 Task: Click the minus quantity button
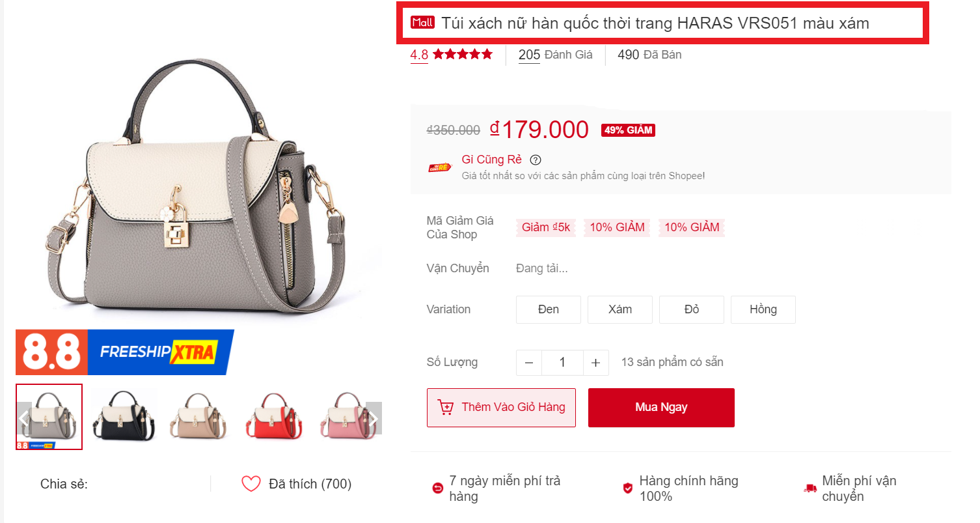(x=529, y=363)
